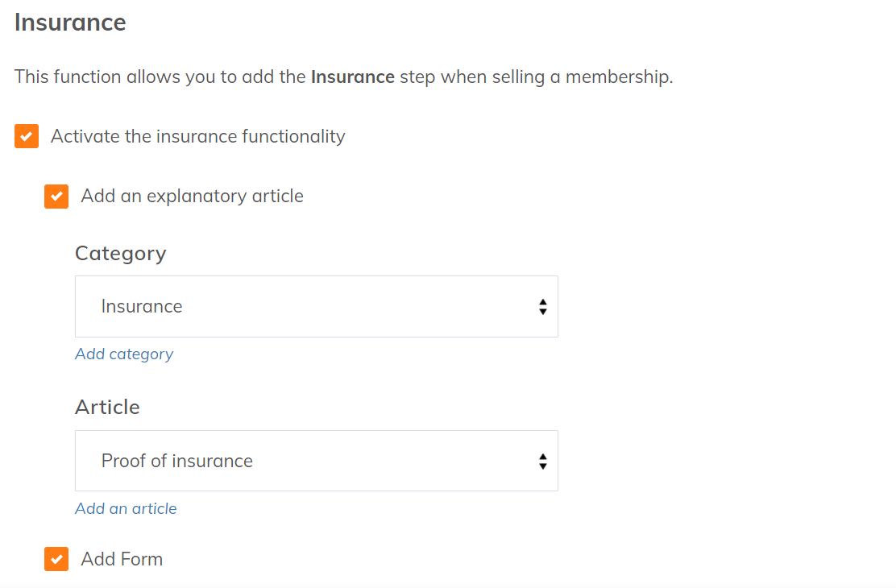Click the Insurance section heading
This screenshot has height=588, width=896.
pos(70,23)
